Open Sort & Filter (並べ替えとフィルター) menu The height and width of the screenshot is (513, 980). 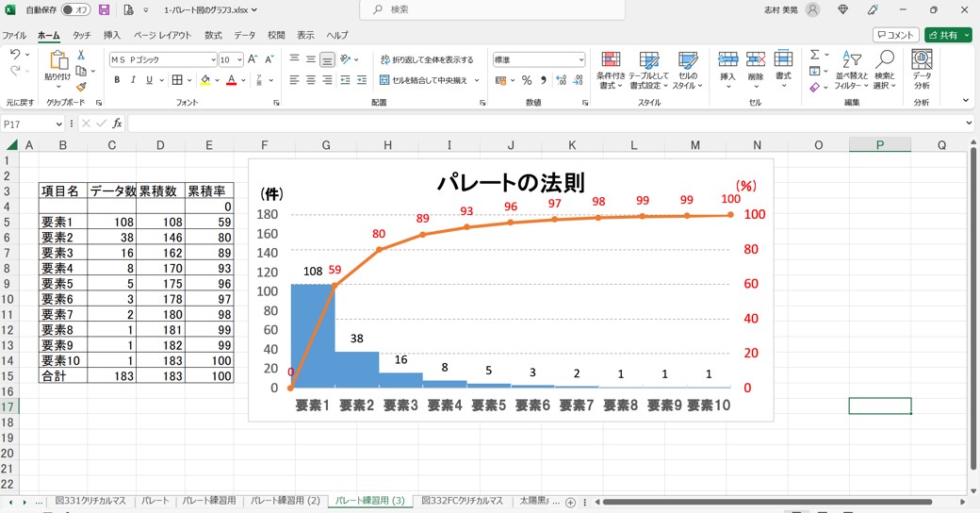[852, 70]
